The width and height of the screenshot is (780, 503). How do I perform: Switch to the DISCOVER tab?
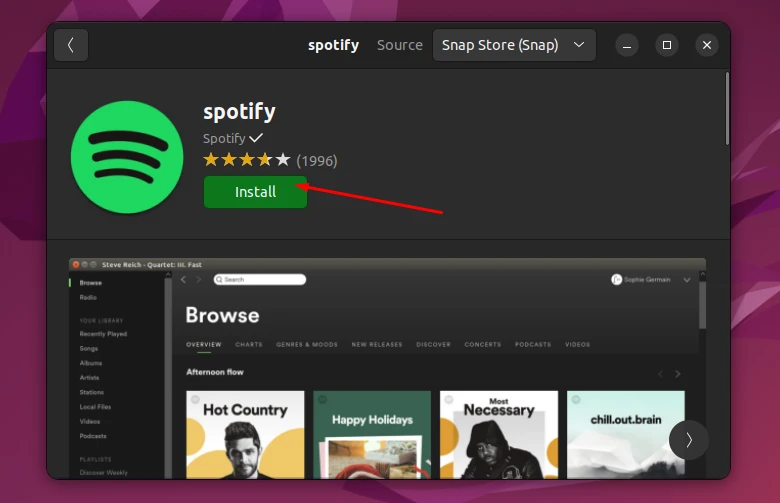pos(433,344)
